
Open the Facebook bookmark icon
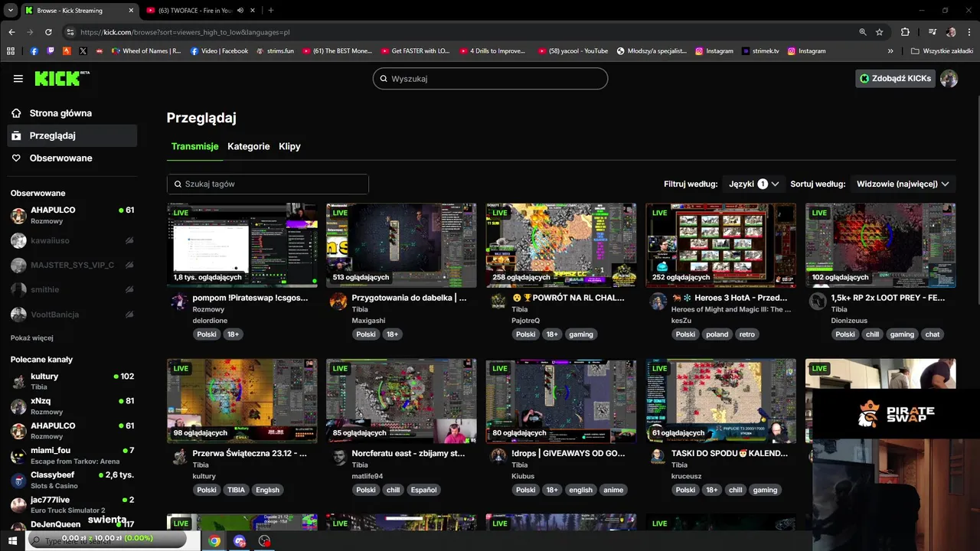click(x=34, y=51)
